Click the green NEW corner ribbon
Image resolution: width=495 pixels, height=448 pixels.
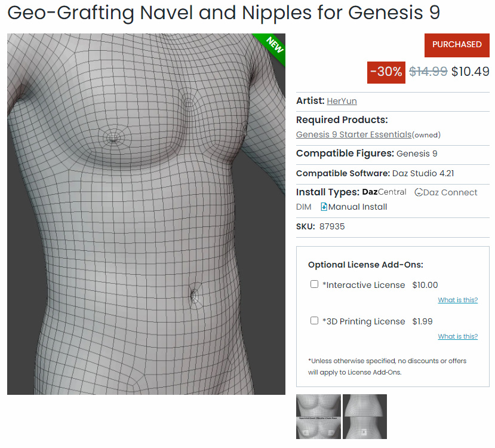tap(272, 47)
